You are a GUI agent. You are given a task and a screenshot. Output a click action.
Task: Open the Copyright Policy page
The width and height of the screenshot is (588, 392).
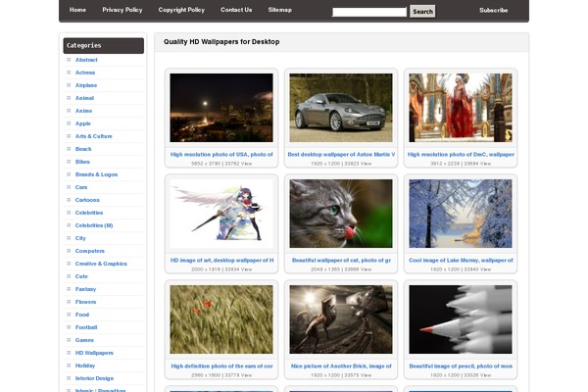tap(181, 10)
